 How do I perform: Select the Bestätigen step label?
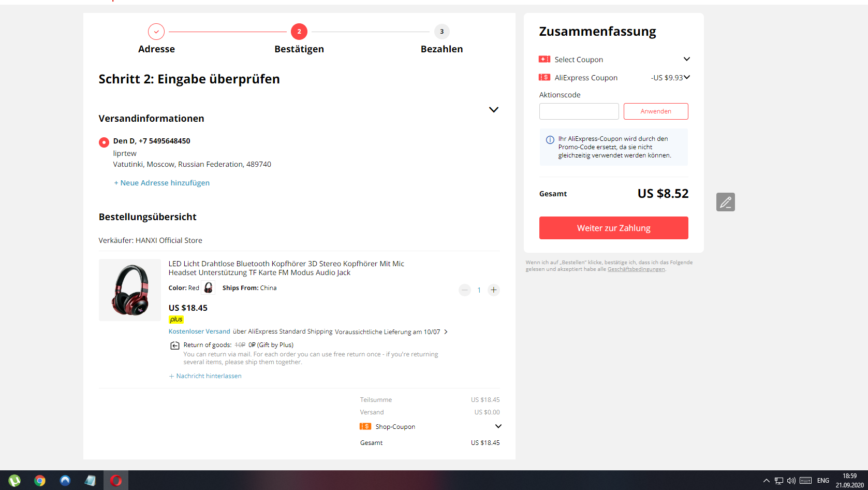coord(299,49)
